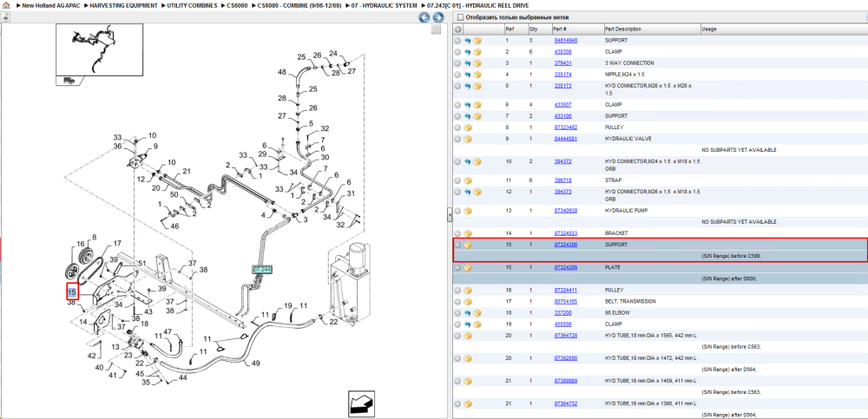Go to CS6080 - COMBINE (9/06-12/08) breadcrumb
This screenshot has width=868, height=419.
298,5
